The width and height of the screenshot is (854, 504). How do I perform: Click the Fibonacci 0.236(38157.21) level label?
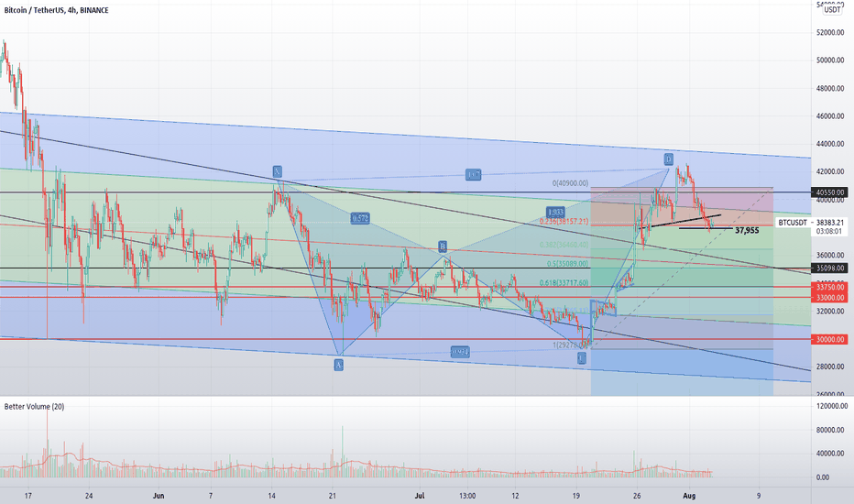coord(564,222)
